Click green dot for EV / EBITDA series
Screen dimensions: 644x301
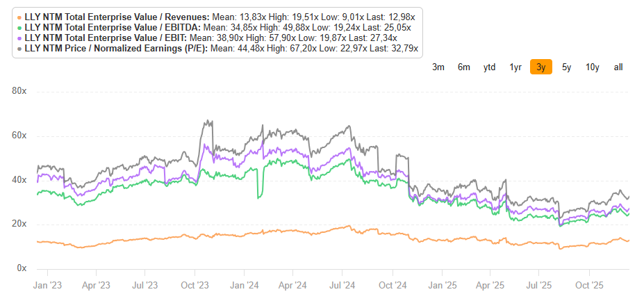(x=19, y=28)
